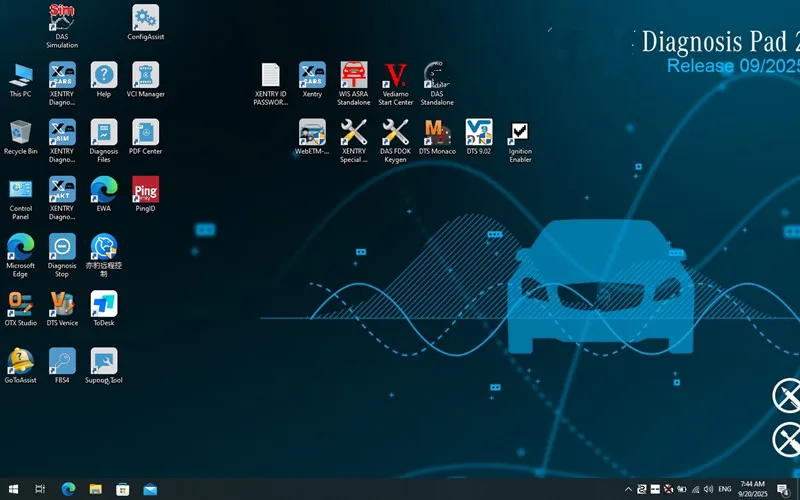The width and height of the screenshot is (800, 500).
Task: Click the tray icon with red X
Action: (x=668, y=489)
